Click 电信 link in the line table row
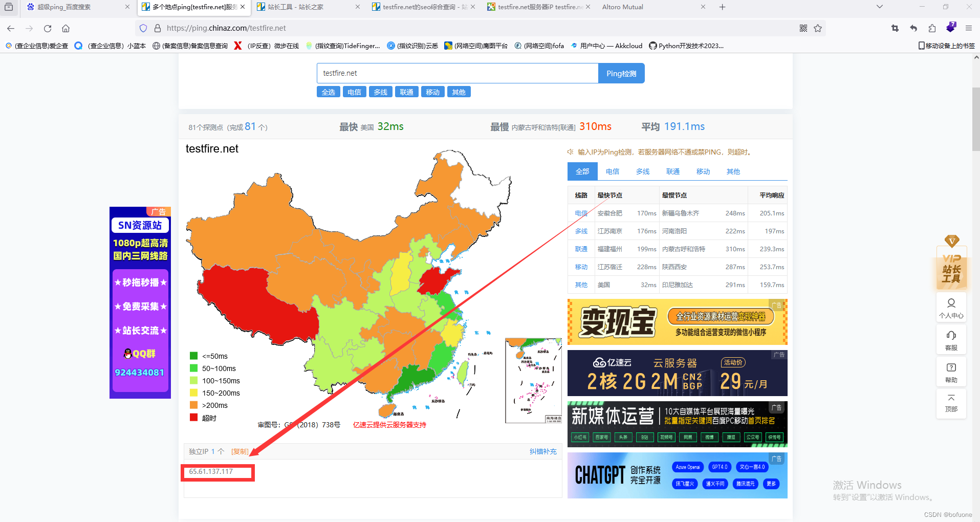The width and height of the screenshot is (980, 522). pos(581,213)
